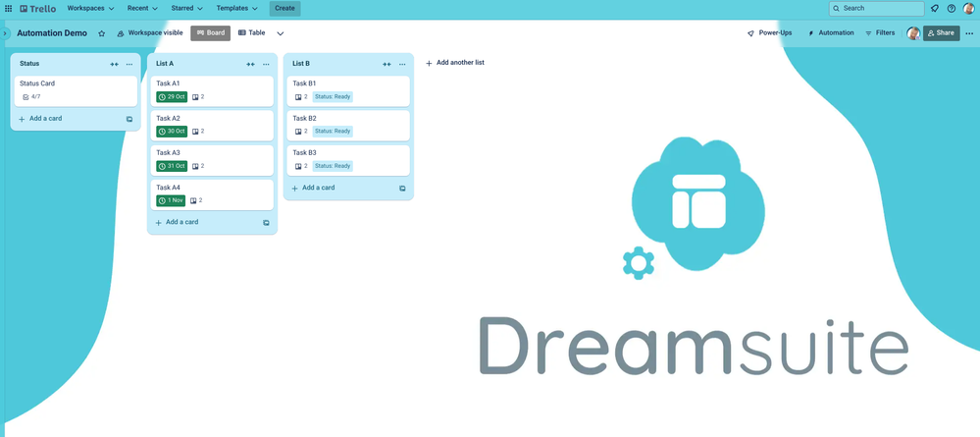980x437 pixels.
Task: Open Task A3 card
Action: pos(212,161)
